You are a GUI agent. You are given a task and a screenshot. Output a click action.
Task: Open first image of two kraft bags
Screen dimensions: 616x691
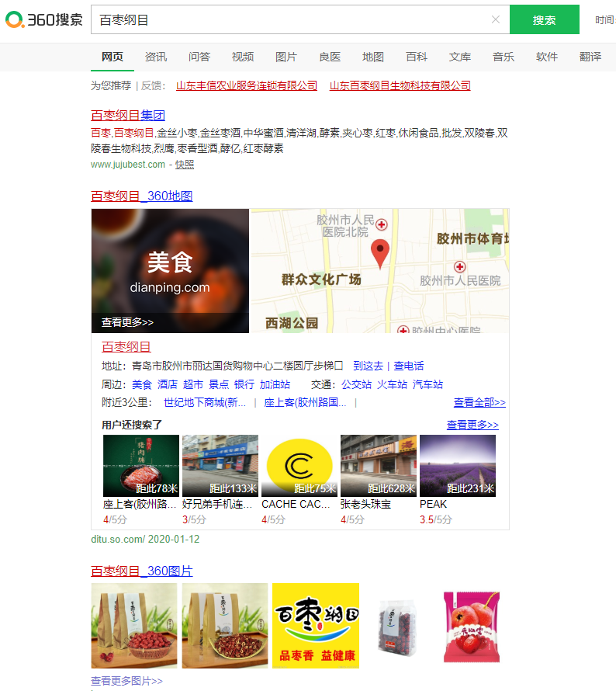[x=134, y=626]
